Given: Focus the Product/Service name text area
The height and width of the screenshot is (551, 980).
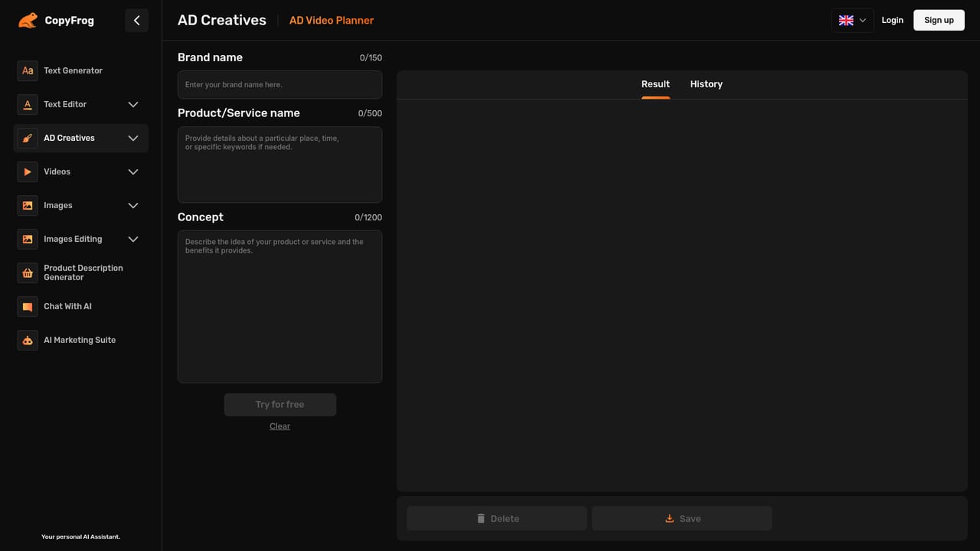Looking at the screenshot, I should [x=279, y=165].
